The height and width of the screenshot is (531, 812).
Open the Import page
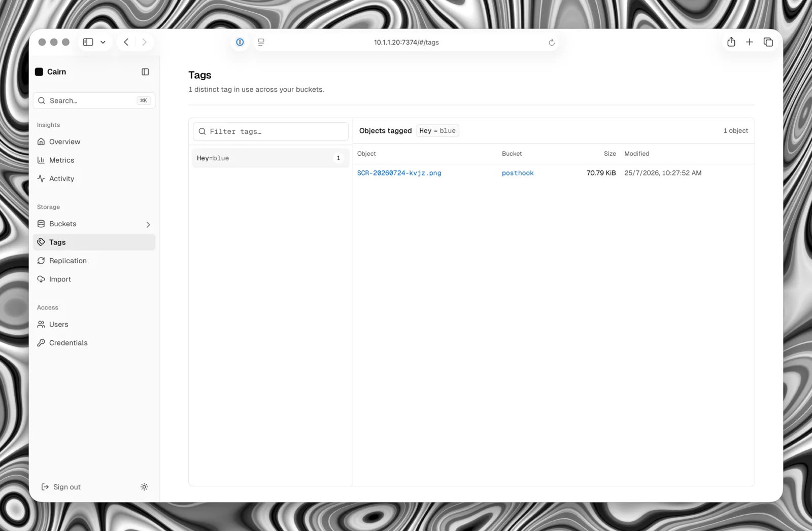pyautogui.click(x=94, y=279)
